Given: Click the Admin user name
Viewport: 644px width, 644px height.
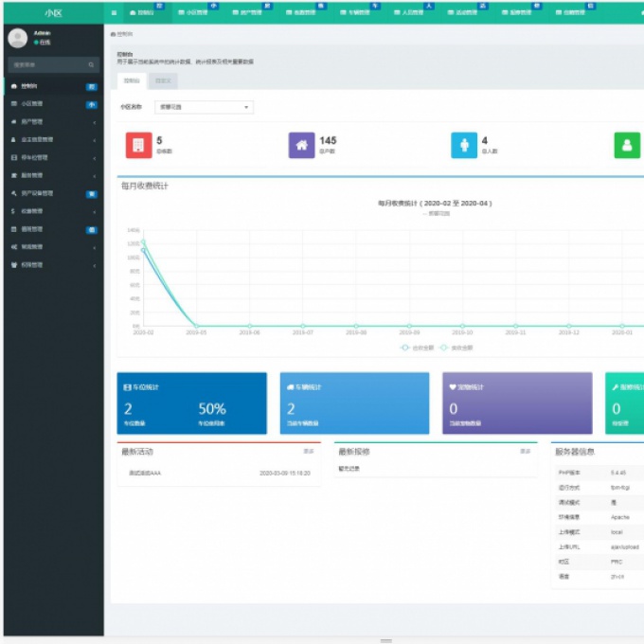Looking at the screenshot, I should tap(43, 33).
